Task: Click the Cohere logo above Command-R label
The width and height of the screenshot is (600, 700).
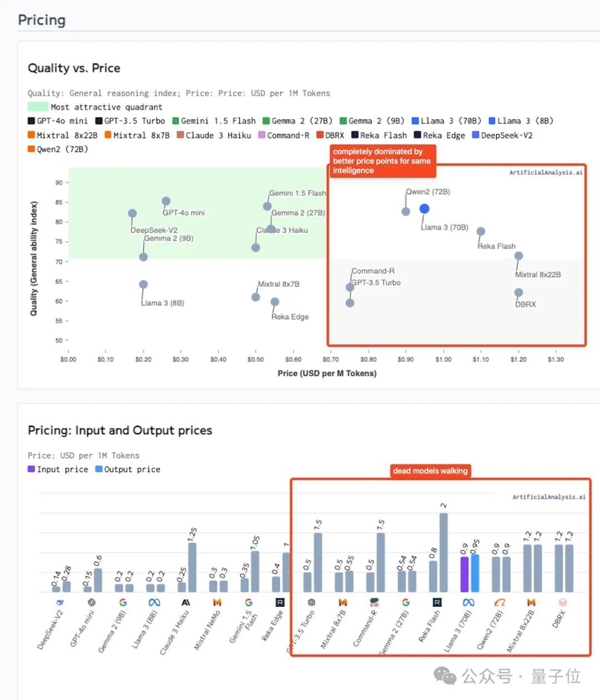Action: 374,602
